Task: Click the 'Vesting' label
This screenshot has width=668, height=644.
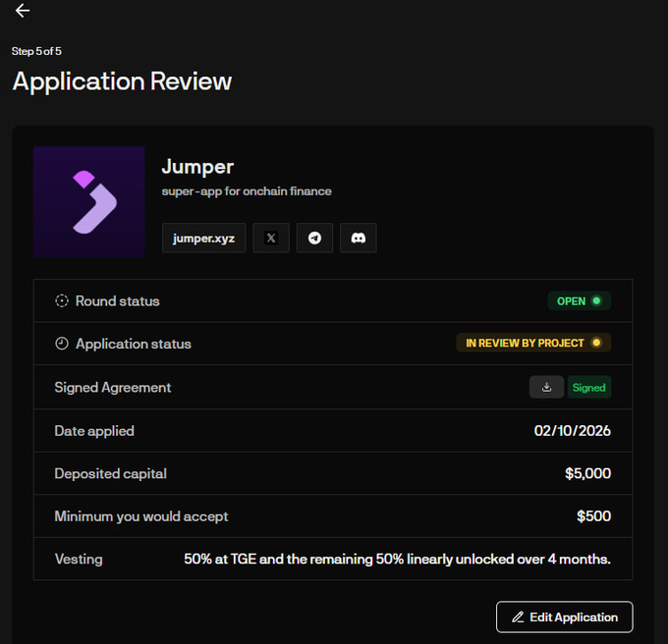Action: [79, 559]
